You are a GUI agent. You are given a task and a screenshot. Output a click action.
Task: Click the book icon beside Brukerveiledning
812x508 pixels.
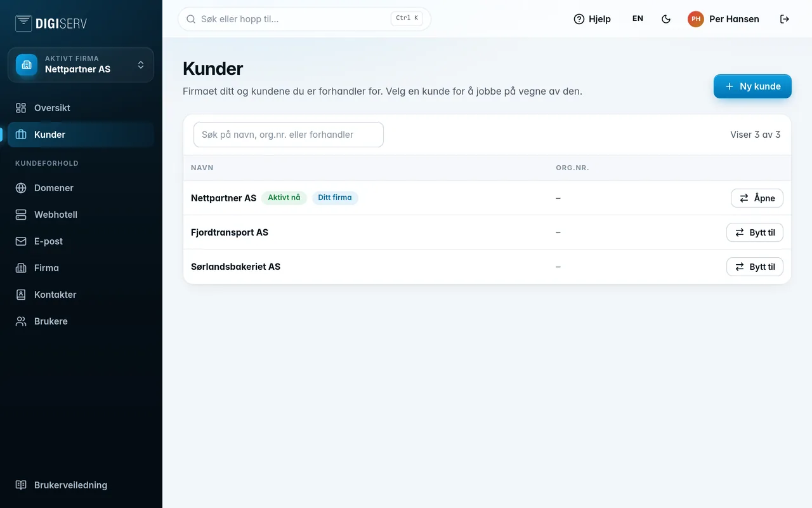click(21, 485)
